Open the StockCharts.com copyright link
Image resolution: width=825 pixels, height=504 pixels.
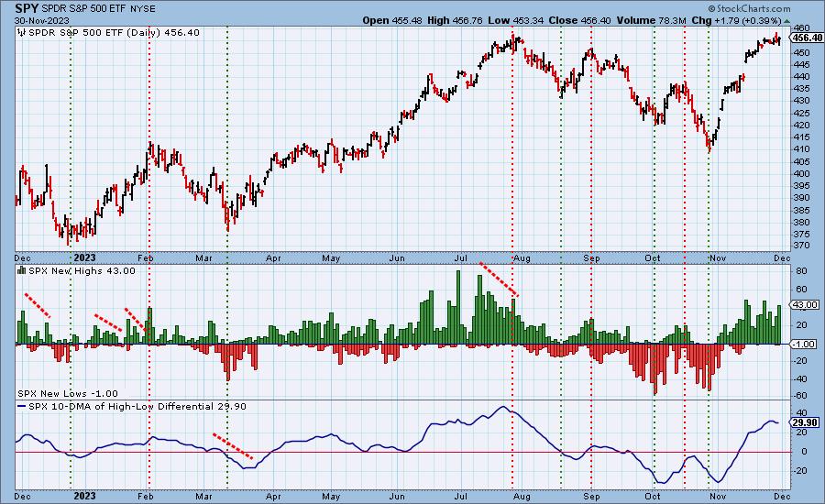(x=749, y=8)
